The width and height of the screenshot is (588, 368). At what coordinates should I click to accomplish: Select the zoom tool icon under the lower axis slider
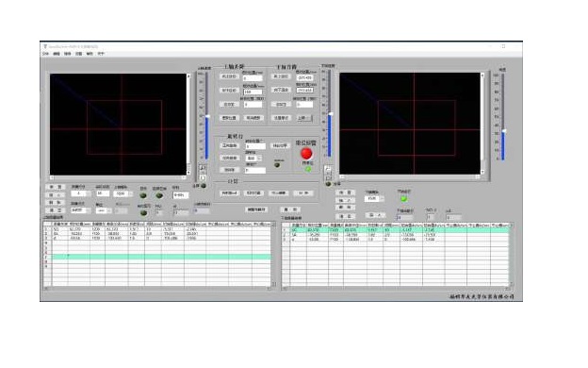coord(328,169)
